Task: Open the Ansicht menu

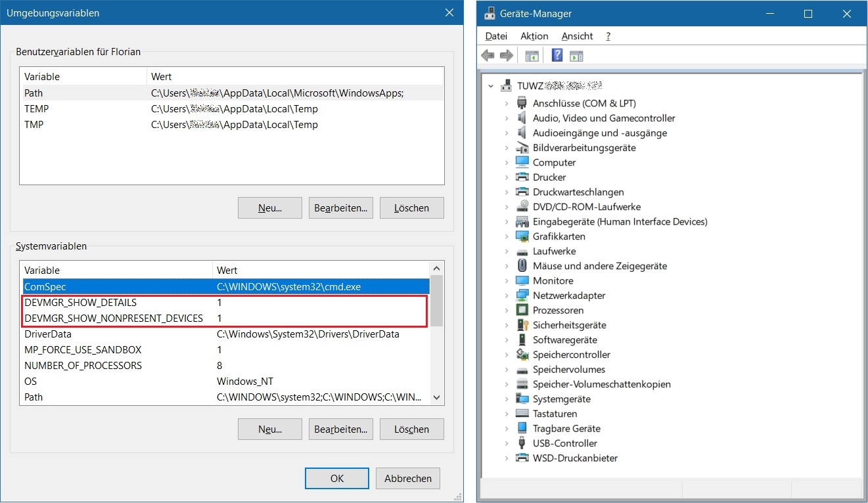Action: pyautogui.click(x=577, y=36)
